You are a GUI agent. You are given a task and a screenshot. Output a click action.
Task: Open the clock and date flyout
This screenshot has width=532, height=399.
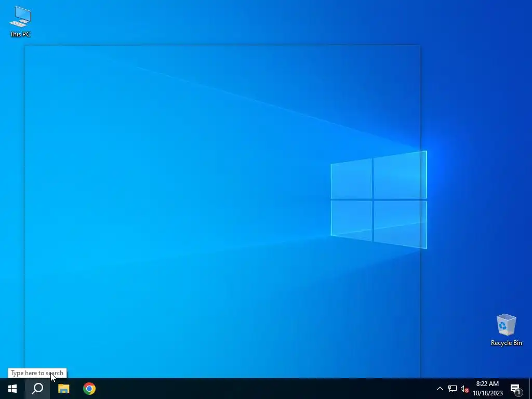(487, 389)
